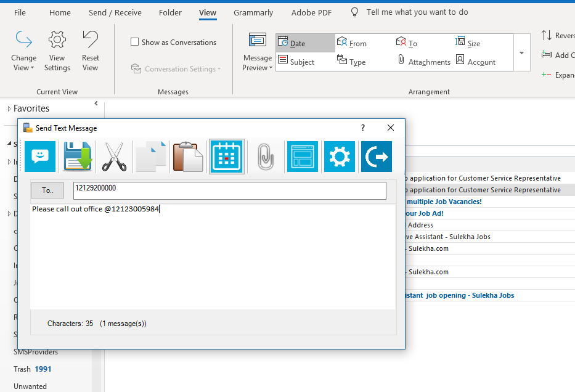Switch to the Send / Receive tab

point(115,12)
